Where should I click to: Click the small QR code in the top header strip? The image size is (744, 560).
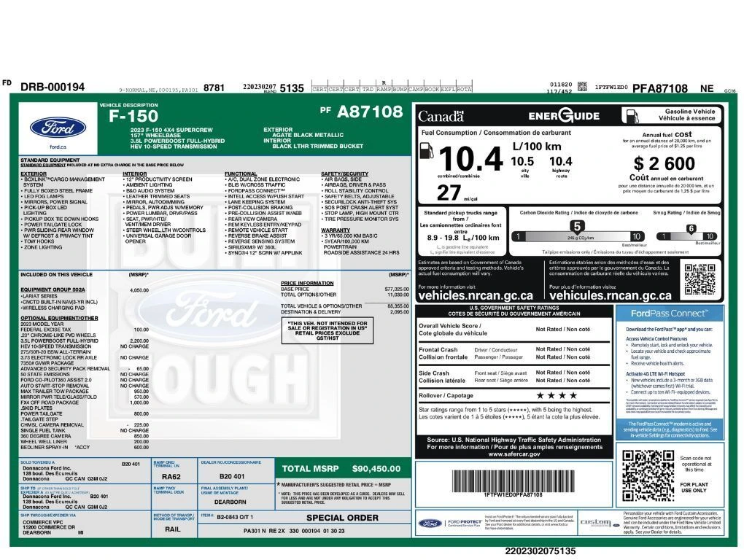[x=582, y=87]
